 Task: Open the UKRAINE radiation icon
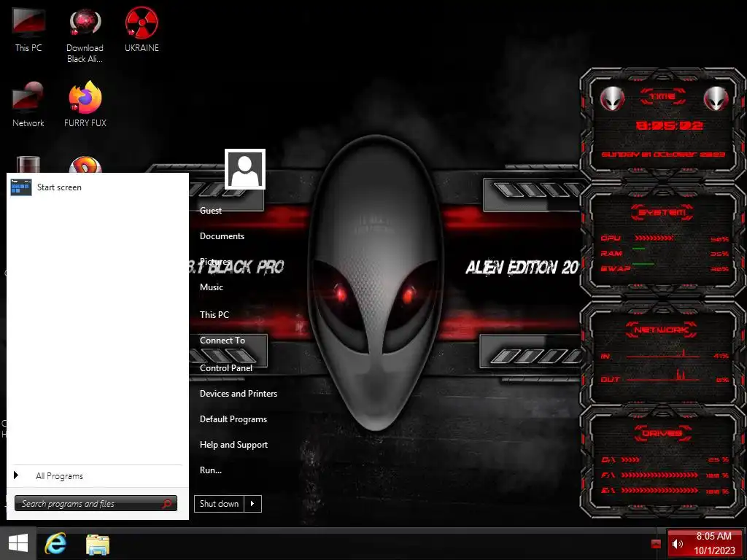click(142, 29)
